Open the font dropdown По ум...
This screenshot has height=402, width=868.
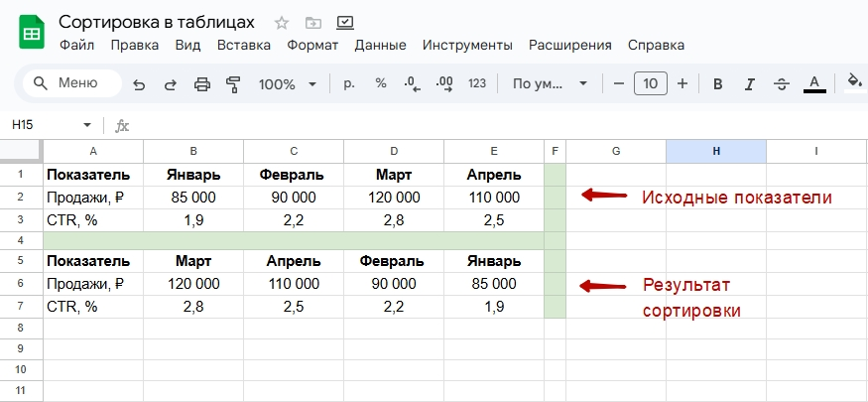click(550, 84)
